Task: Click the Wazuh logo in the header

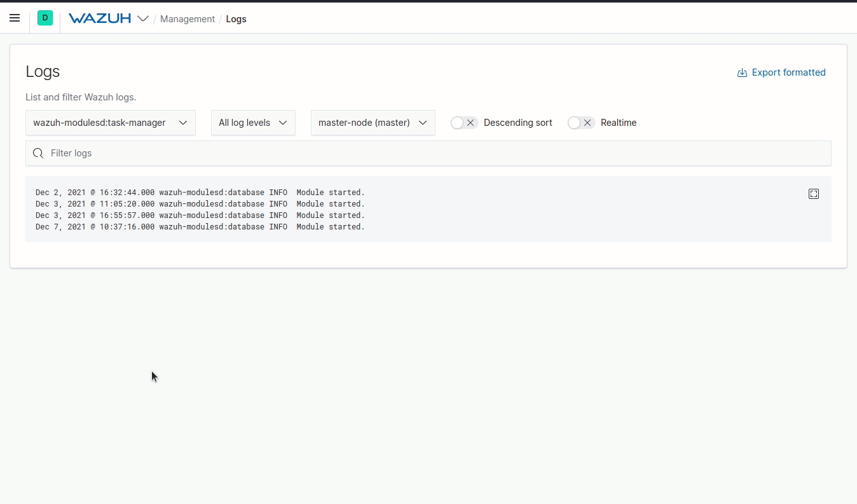Action: [x=99, y=18]
